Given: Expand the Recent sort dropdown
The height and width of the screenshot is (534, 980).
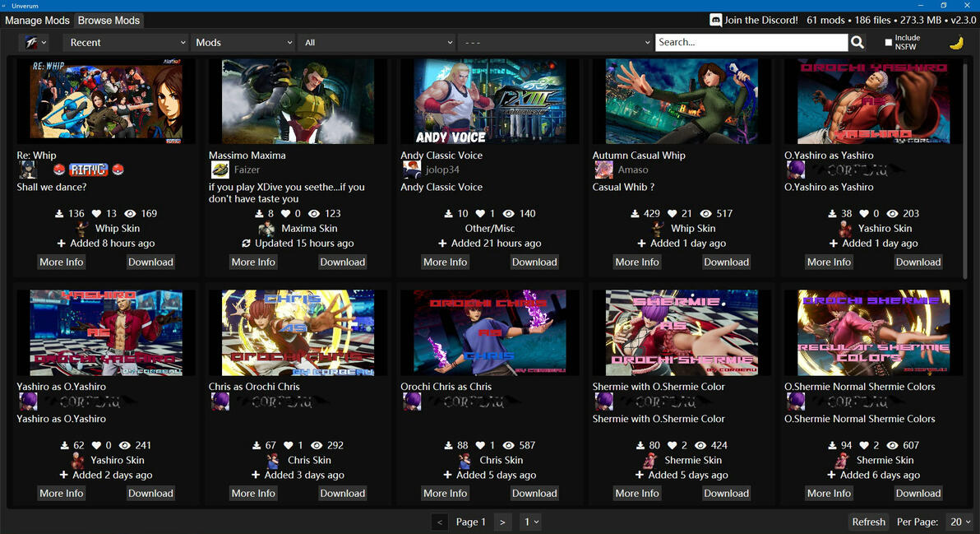Looking at the screenshot, I should click(x=127, y=43).
